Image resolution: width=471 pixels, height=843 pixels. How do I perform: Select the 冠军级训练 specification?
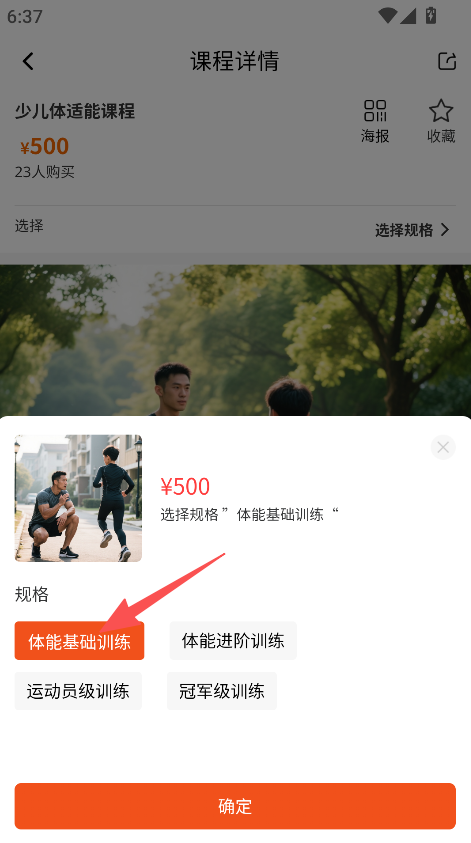tap(222, 691)
